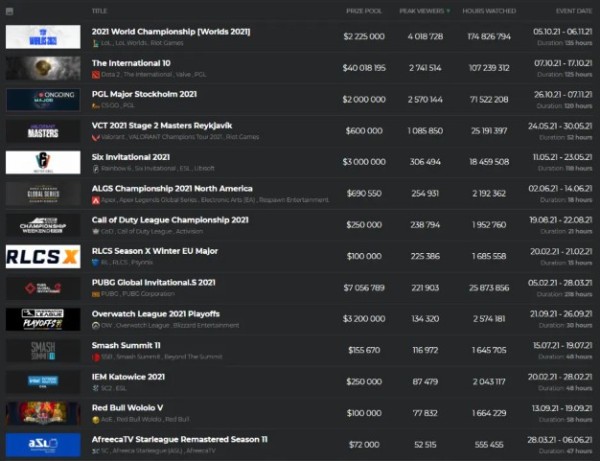This screenshot has height=461, width=600.
Task: Select the $7 056 789 prize pool value
Action: tap(364, 288)
